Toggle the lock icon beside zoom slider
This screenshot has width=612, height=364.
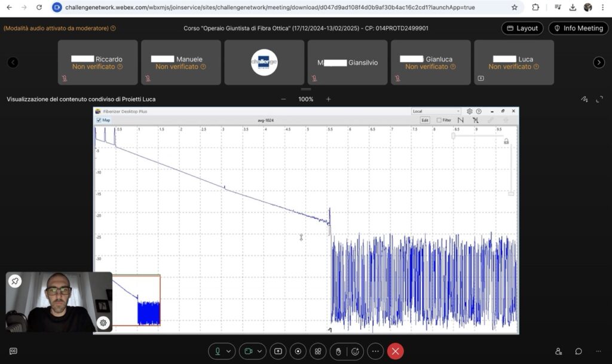pyautogui.click(x=506, y=141)
